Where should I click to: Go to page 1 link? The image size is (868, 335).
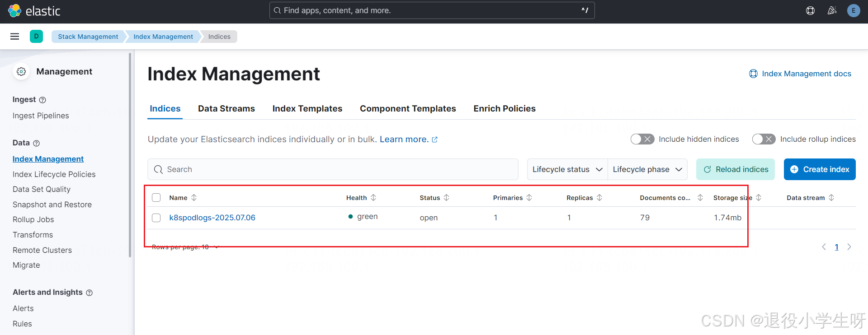836,247
